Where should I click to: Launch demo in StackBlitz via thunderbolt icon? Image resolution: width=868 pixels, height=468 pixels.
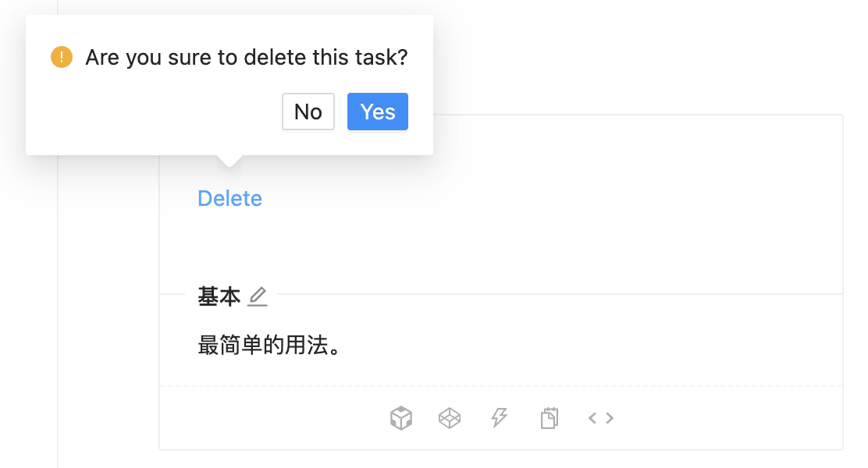(x=499, y=418)
